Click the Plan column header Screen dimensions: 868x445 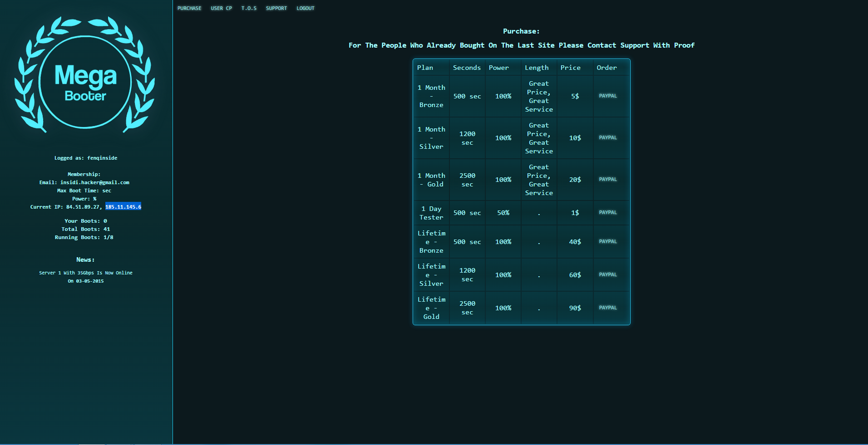pos(425,68)
